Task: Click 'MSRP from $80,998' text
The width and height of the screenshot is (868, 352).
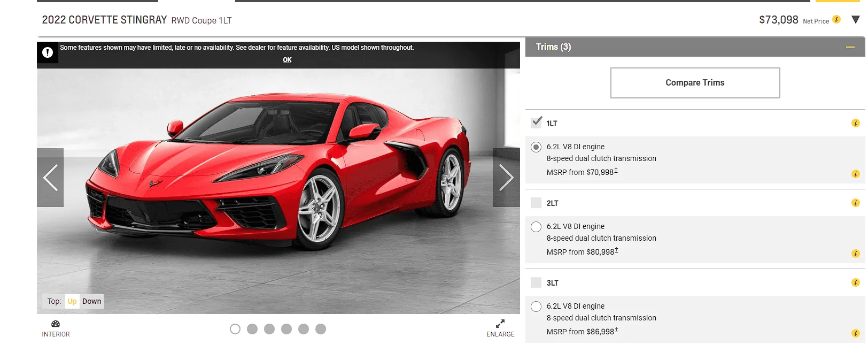Action: 582,251
